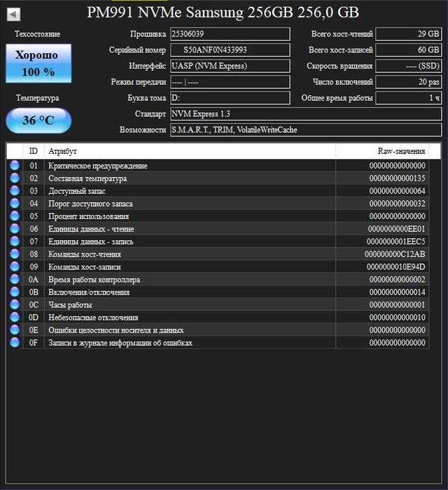Select the row Записи в журнале информации об ошибках
448x490 pixels.
(x=218, y=342)
